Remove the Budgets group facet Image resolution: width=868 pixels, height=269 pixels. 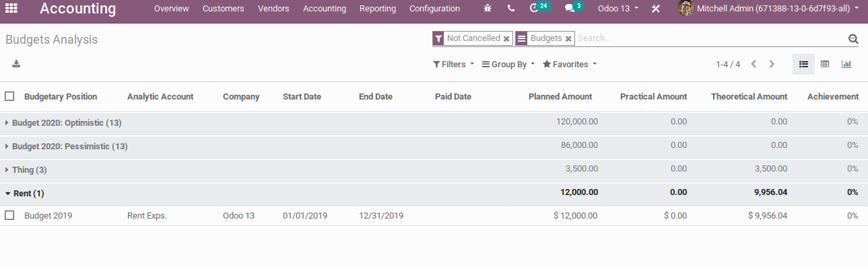pos(568,39)
